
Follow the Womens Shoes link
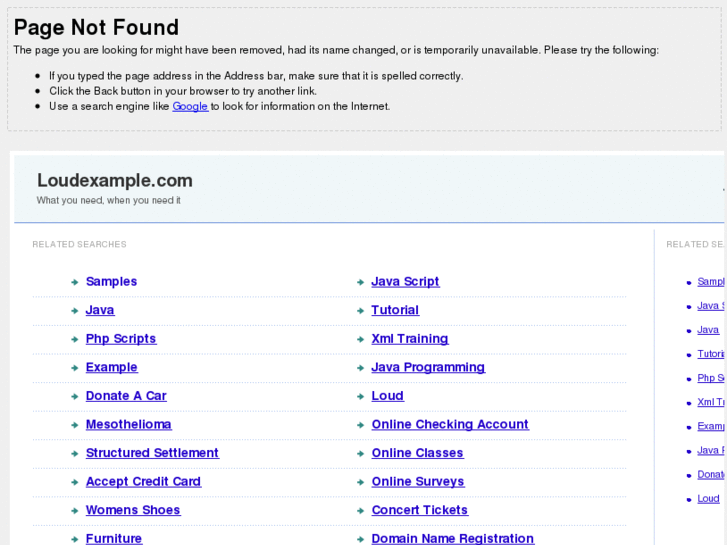coord(133,510)
